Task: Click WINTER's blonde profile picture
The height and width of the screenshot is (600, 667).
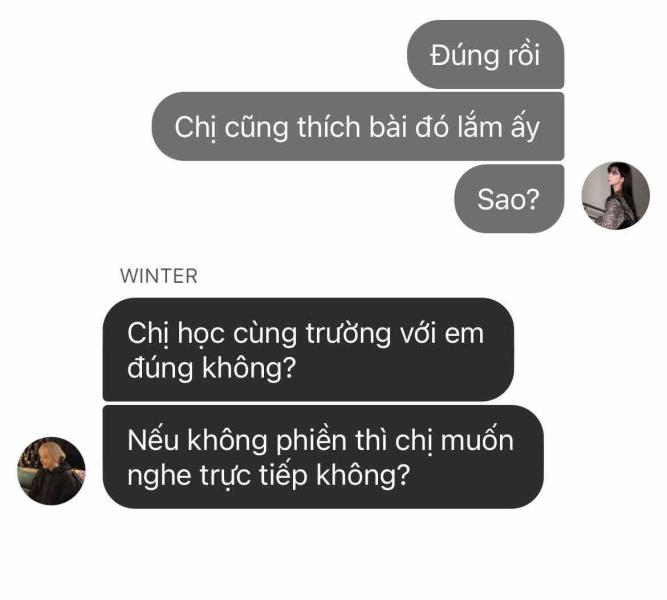Action: click(x=51, y=471)
